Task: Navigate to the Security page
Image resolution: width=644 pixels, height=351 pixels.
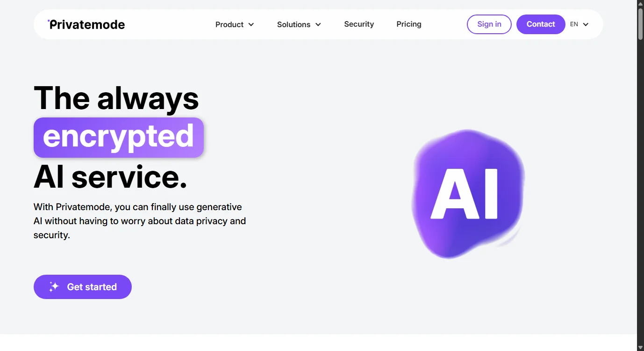Action: click(359, 24)
